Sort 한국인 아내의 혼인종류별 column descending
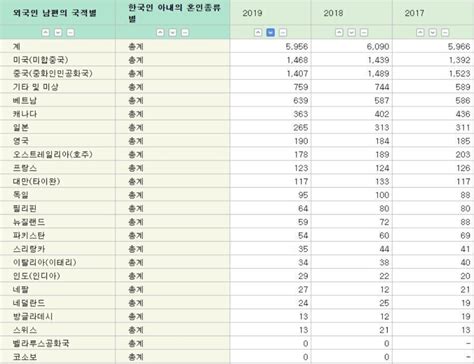 click(x=173, y=32)
